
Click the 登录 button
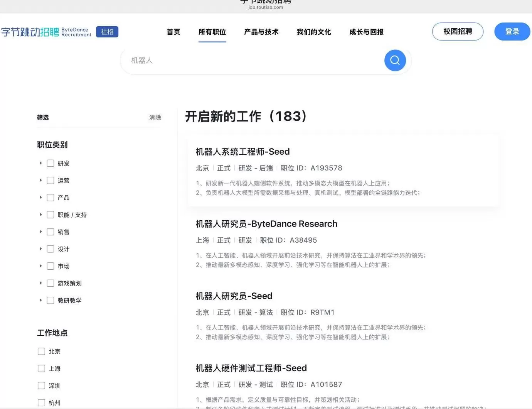point(512,32)
